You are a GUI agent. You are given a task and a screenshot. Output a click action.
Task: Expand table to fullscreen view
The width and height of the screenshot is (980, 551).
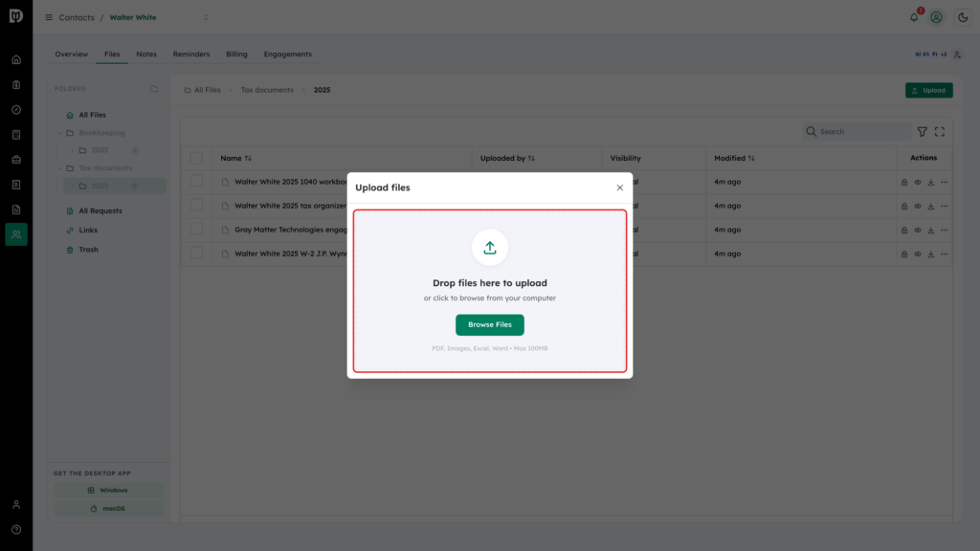tap(940, 132)
